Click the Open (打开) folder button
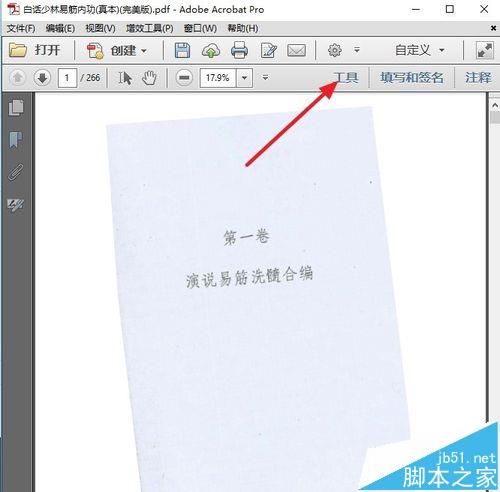 click(34, 50)
